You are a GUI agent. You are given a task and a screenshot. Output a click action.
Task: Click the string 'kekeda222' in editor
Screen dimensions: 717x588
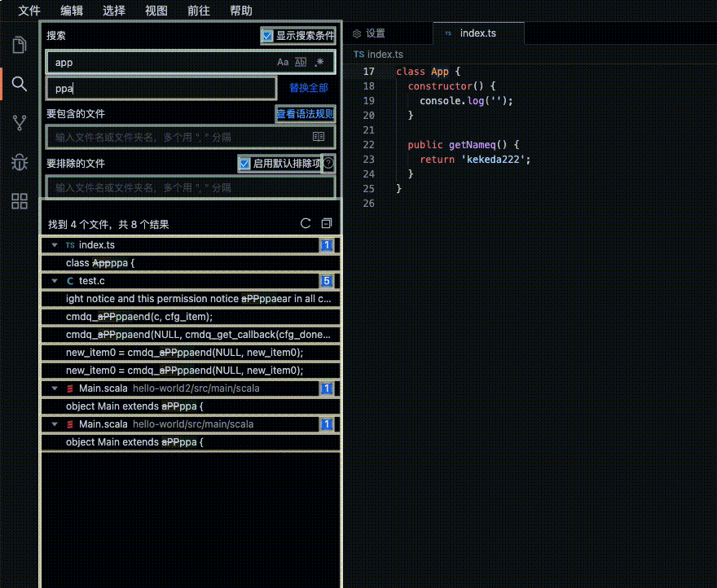(x=492, y=159)
